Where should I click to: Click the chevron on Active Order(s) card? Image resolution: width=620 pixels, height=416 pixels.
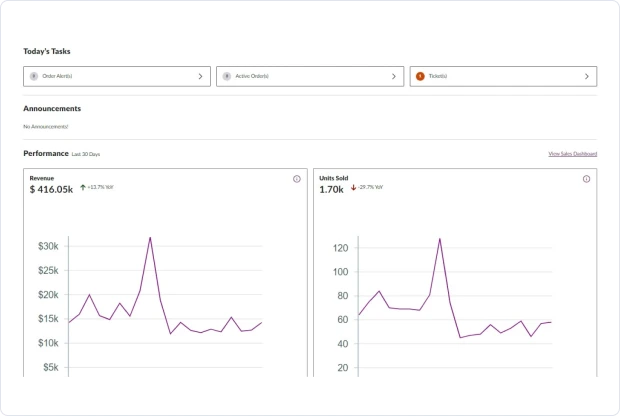pyautogui.click(x=394, y=76)
